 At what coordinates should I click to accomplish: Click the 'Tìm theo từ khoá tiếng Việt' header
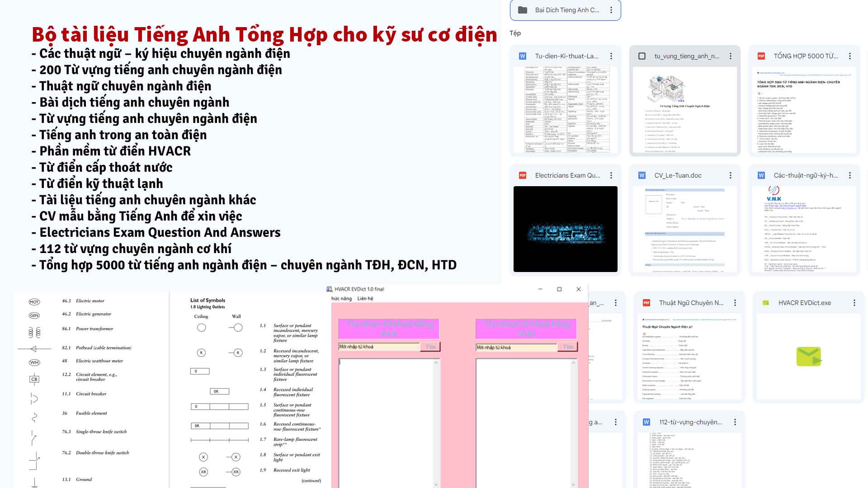[x=526, y=329]
